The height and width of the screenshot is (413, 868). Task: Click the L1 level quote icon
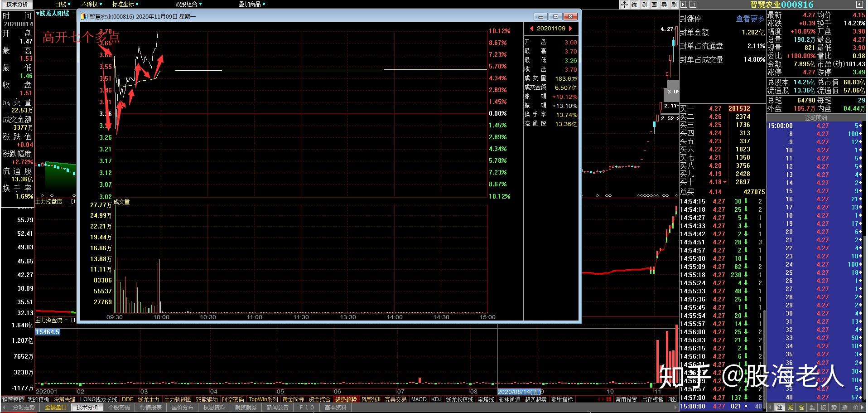[693, 5]
